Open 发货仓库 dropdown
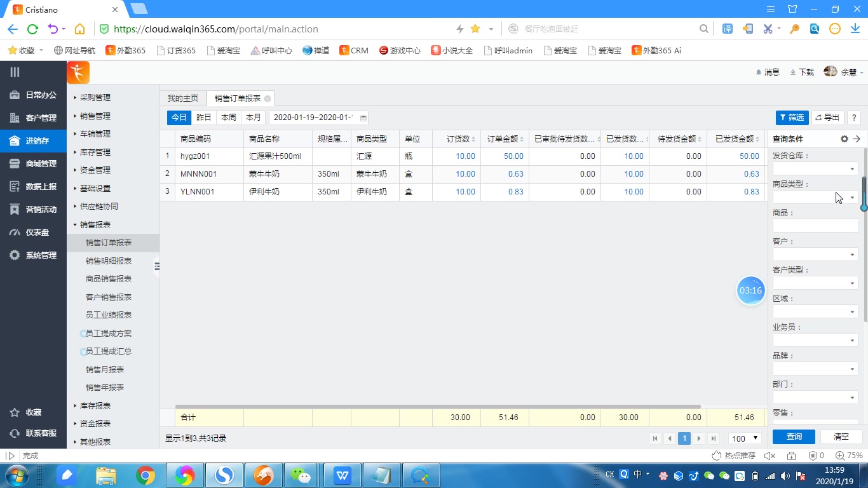Image resolution: width=868 pixels, height=488 pixels. point(815,168)
